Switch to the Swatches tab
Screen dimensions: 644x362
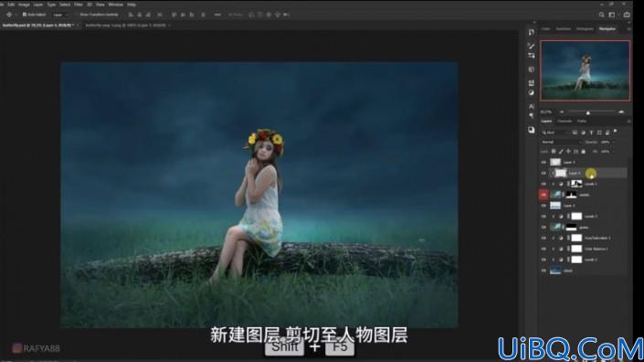(x=563, y=28)
